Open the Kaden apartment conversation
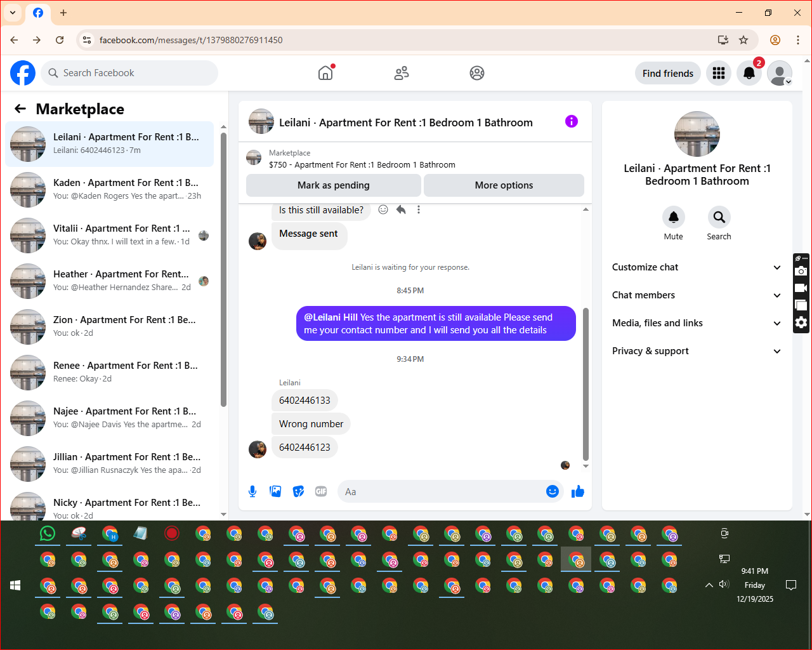 point(110,190)
